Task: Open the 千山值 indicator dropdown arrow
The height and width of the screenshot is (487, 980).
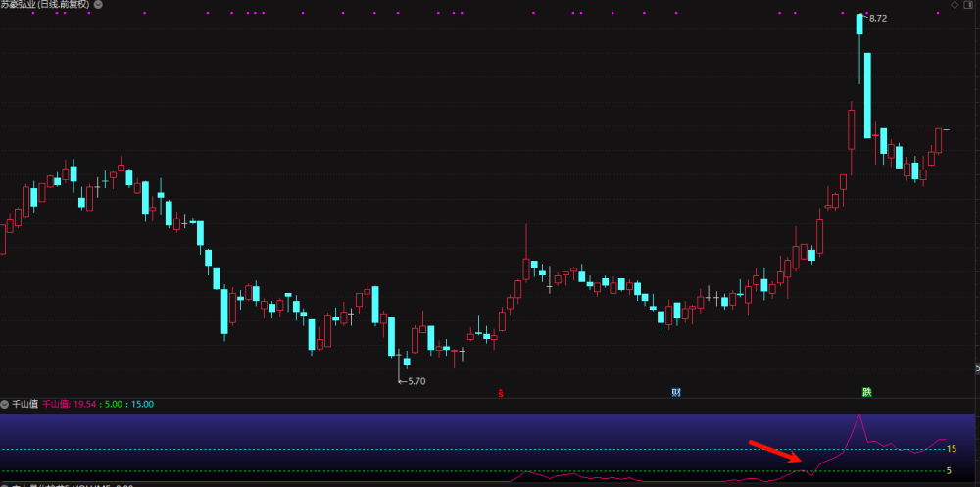Action: (x=5, y=404)
